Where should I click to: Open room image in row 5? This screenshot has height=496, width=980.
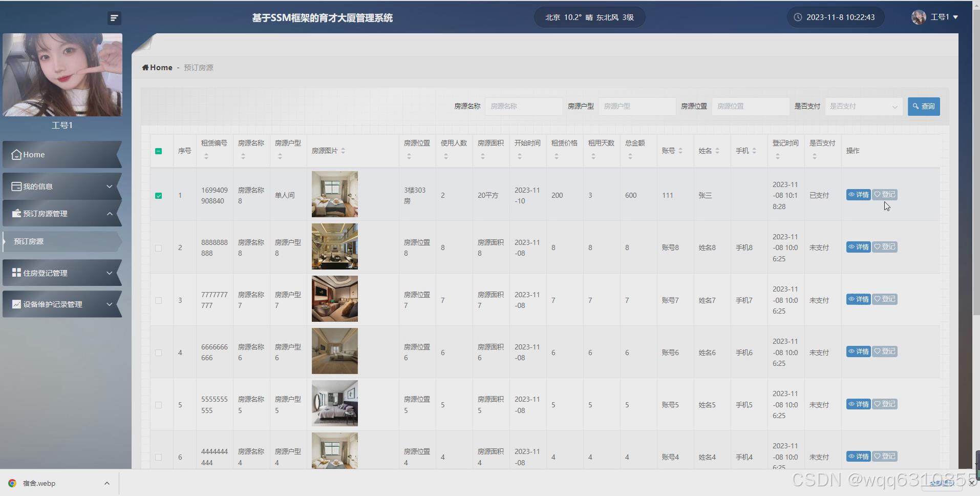[335, 403]
